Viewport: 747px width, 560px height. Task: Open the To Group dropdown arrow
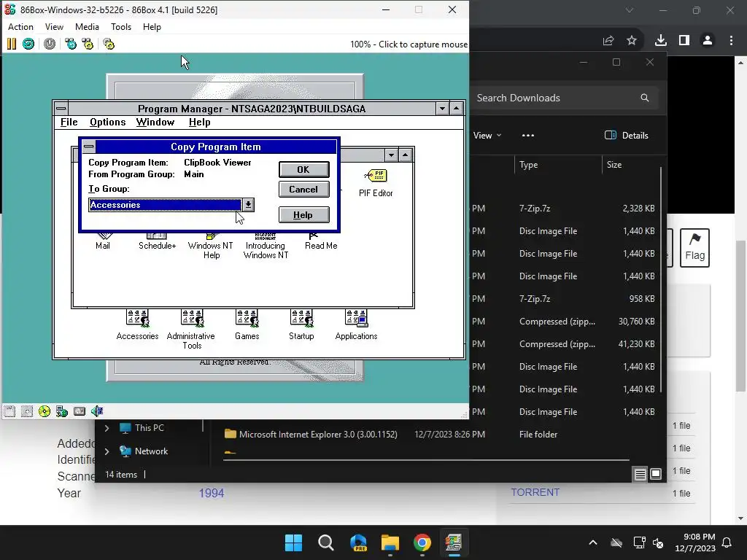tap(248, 205)
